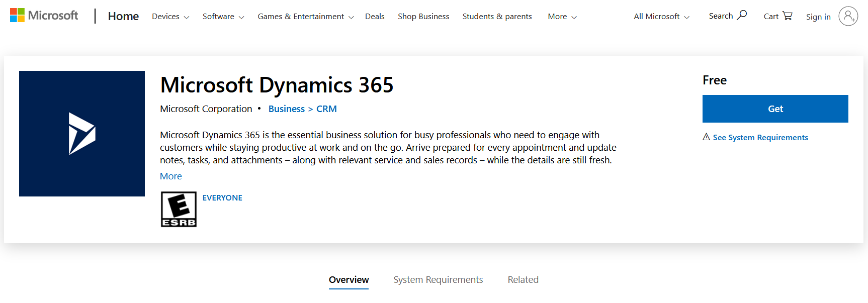
Task: Expand the Devices dropdown menu
Action: coord(170,17)
